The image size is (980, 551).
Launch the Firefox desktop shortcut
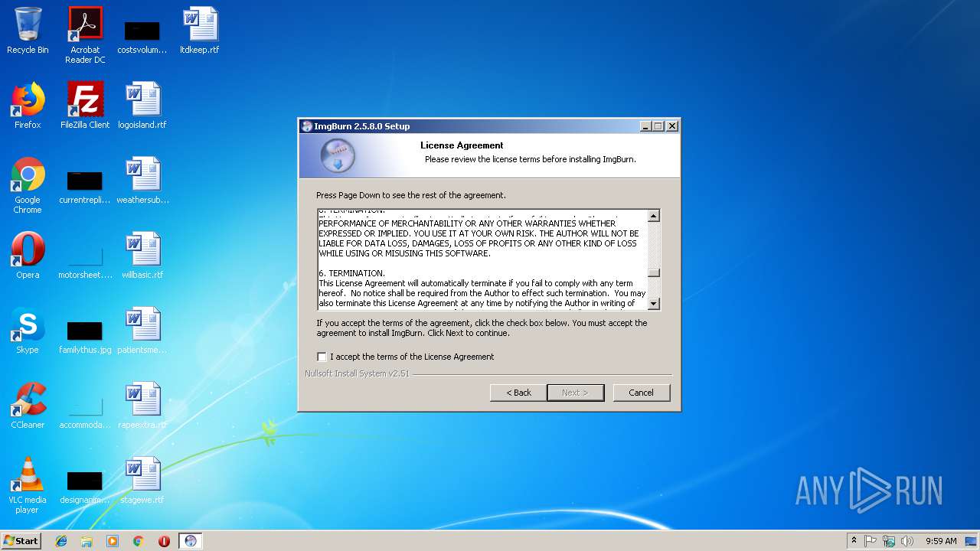click(x=28, y=106)
